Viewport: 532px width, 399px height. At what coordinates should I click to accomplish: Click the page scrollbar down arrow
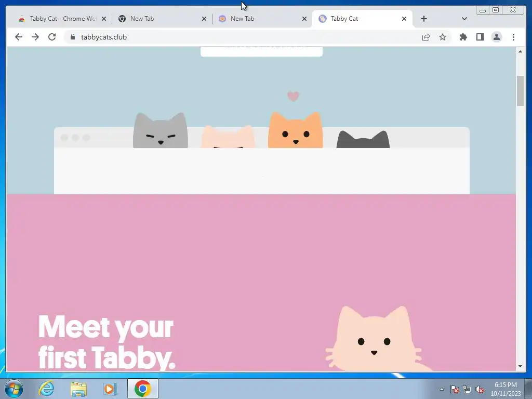pyautogui.click(x=520, y=366)
